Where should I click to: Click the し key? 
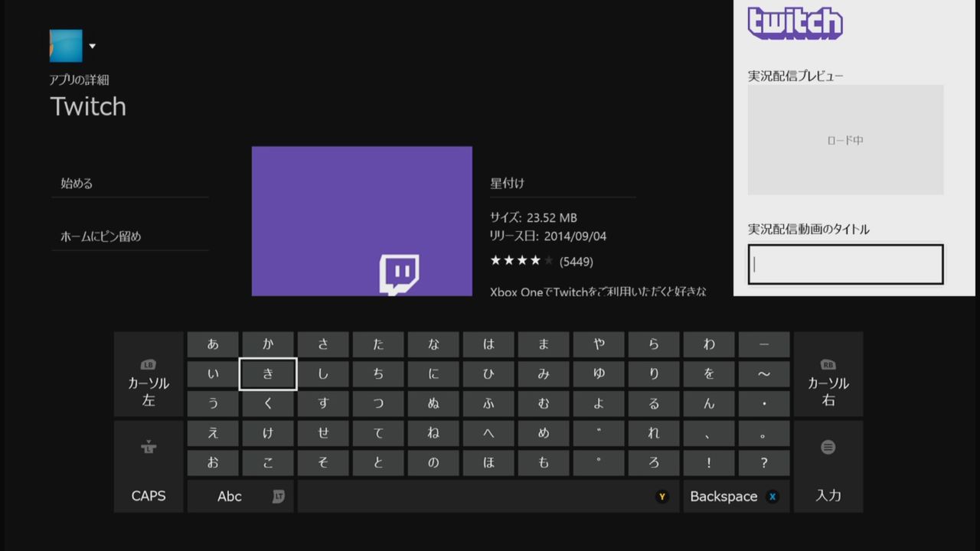(323, 374)
